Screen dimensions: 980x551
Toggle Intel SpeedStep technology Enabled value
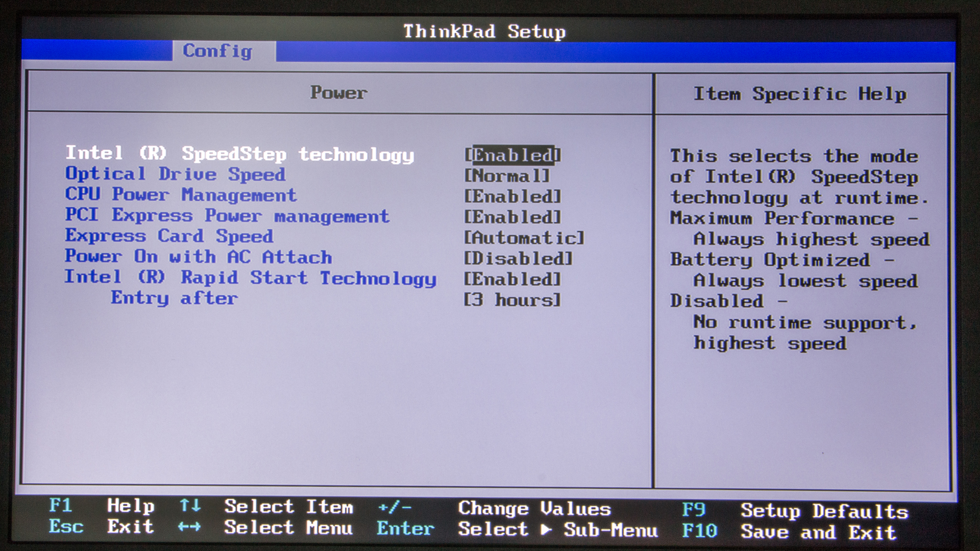[x=512, y=155]
